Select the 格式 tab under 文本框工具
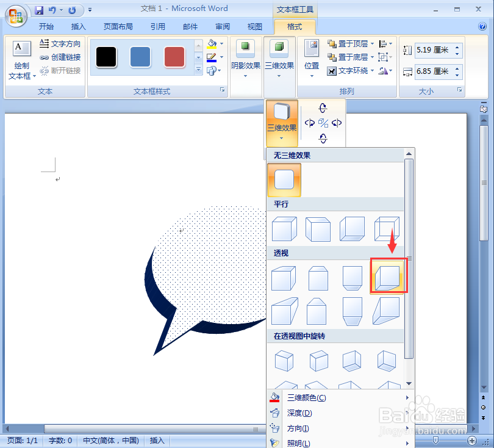This screenshot has width=494, height=448. coord(295,27)
